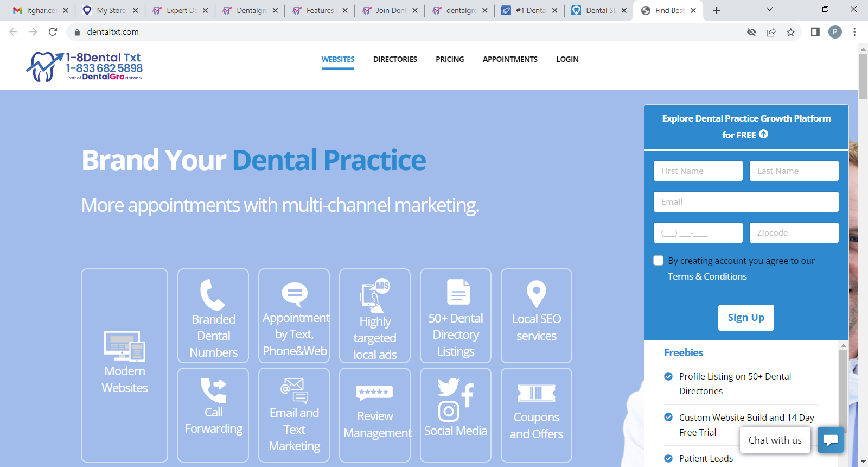Screen dimensions: 868x467
Task: Click the Freebies list scrollbar
Action: coord(843,391)
